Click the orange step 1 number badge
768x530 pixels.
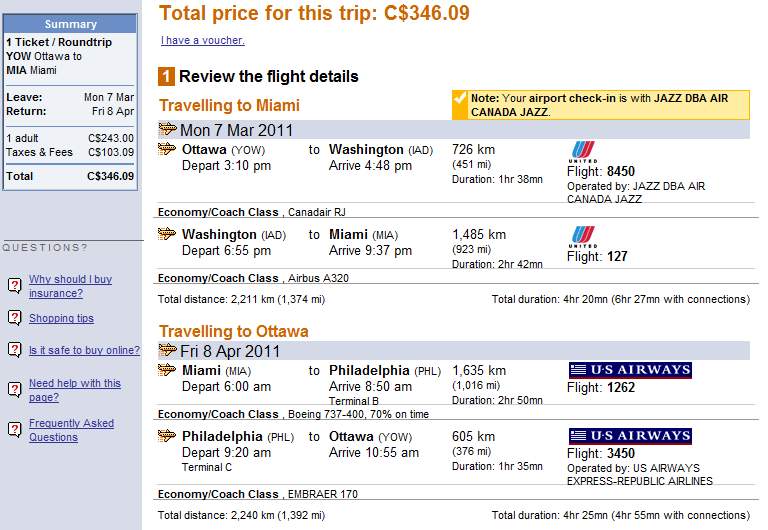coord(167,77)
